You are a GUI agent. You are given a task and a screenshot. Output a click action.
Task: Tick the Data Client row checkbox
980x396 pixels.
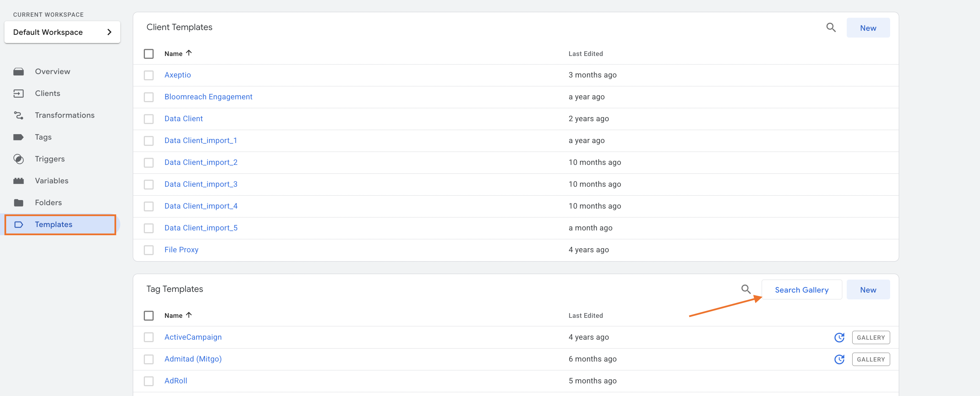coord(149,119)
